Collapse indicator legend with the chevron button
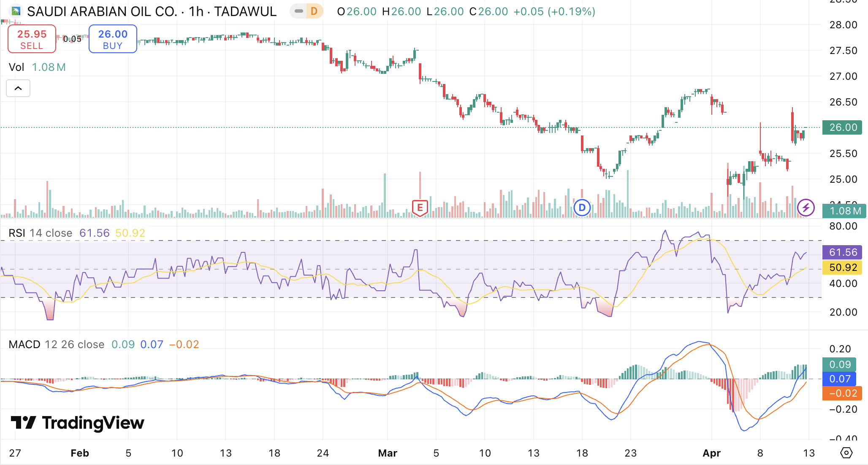The image size is (868, 465). tap(18, 88)
